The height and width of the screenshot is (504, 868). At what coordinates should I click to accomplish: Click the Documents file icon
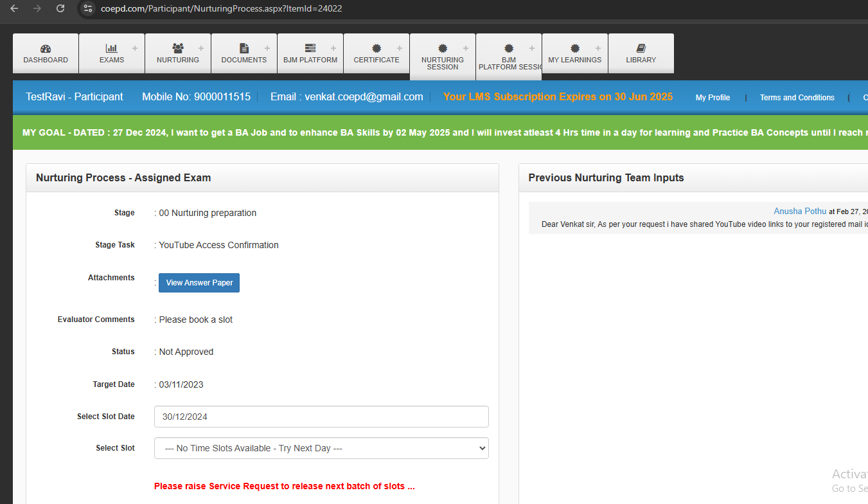[x=244, y=48]
